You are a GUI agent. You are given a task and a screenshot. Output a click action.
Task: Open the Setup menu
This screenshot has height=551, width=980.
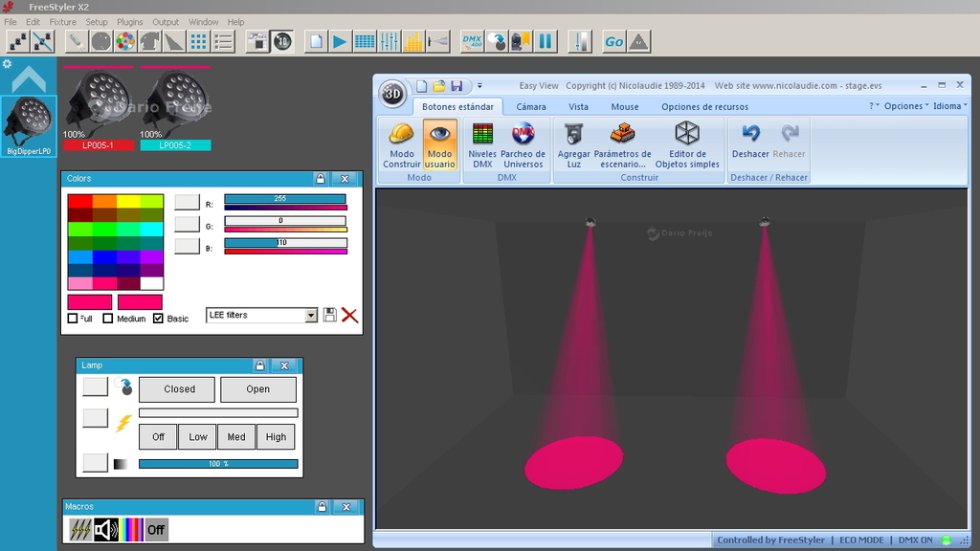point(97,22)
